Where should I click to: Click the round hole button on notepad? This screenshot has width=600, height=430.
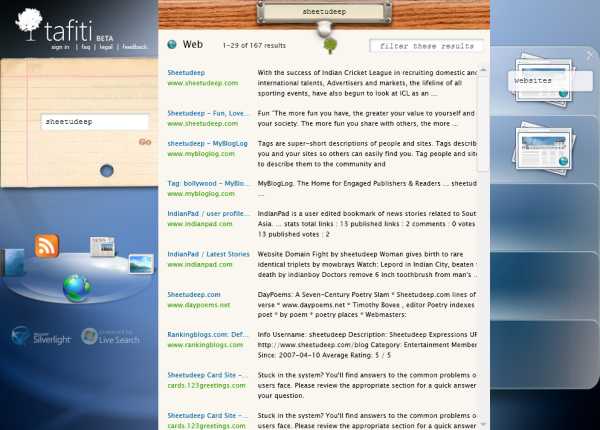[107, 170]
